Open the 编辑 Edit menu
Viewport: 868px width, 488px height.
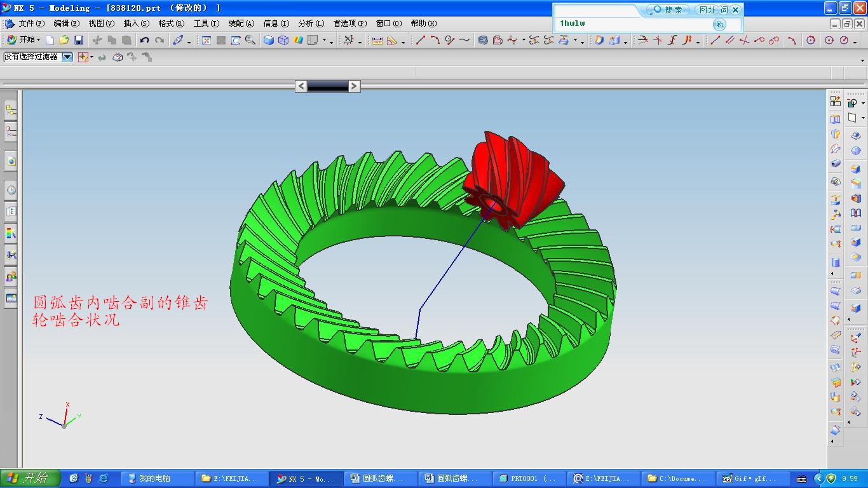click(67, 24)
